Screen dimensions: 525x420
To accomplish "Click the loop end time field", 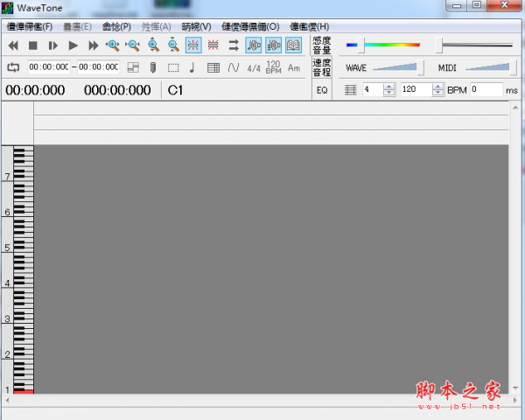I will click(98, 67).
